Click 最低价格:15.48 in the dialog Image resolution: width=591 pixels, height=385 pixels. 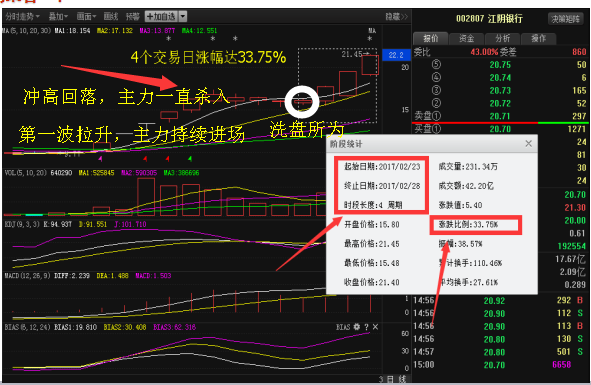click(372, 263)
